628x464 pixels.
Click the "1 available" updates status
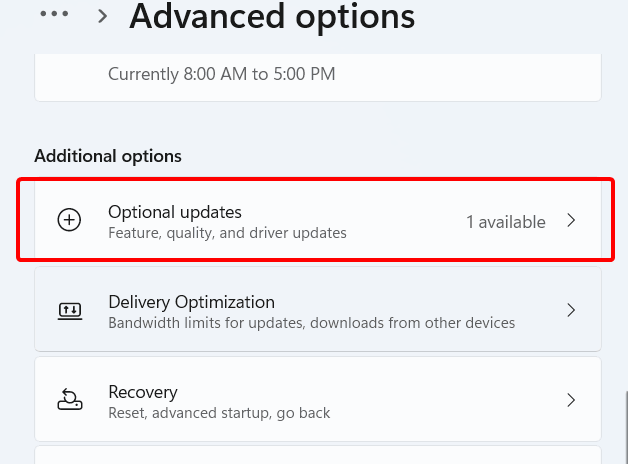[506, 222]
